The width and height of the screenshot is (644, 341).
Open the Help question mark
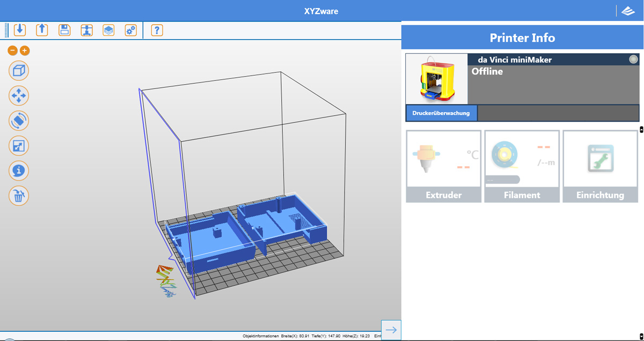point(156,30)
